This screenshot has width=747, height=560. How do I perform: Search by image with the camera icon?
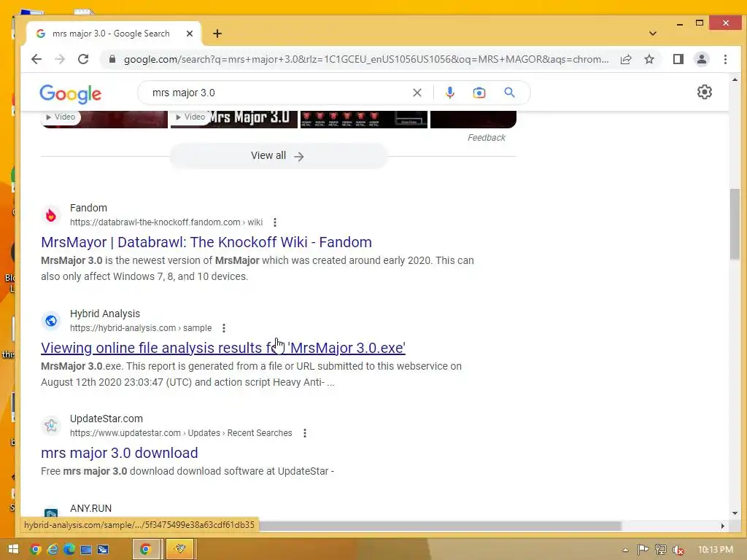(479, 93)
